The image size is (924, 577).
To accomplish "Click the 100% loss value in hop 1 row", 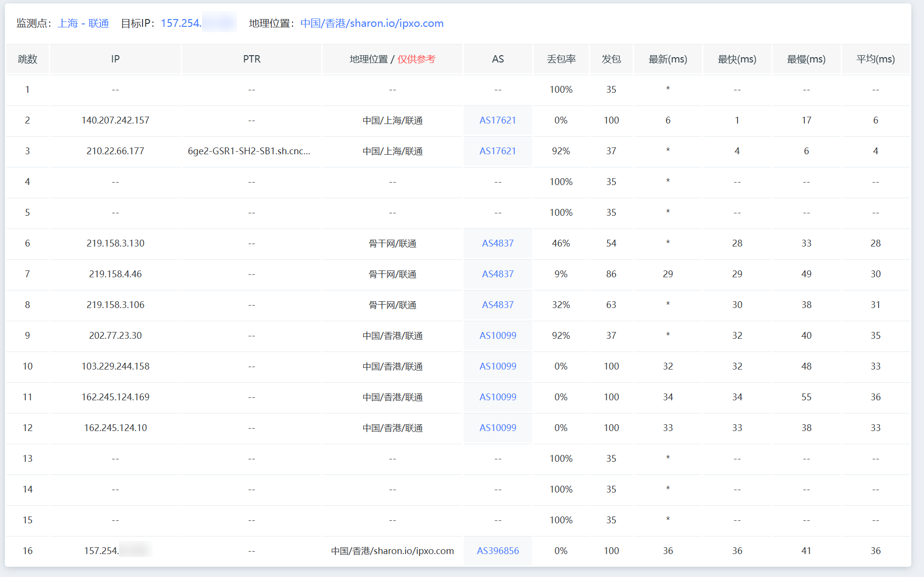I will coord(561,89).
